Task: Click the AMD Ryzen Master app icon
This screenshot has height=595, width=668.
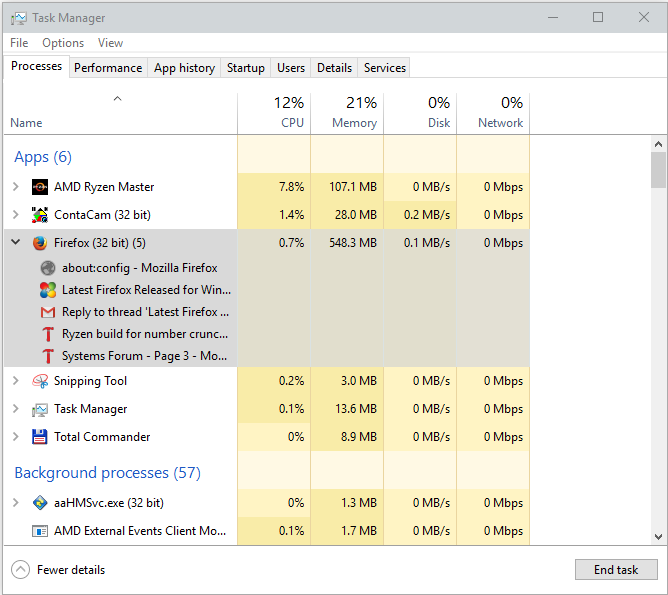Action: tap(40, 187)
